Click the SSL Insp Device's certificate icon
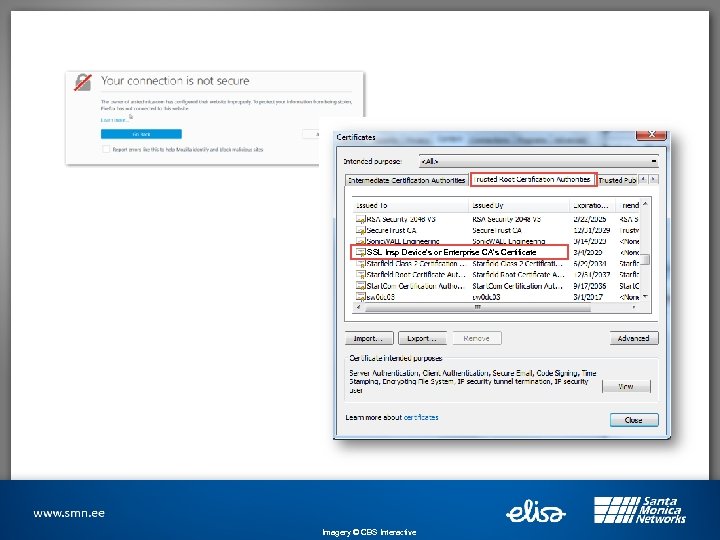The image size is (720, 540). pyautogui.click(x=360, y=252)
